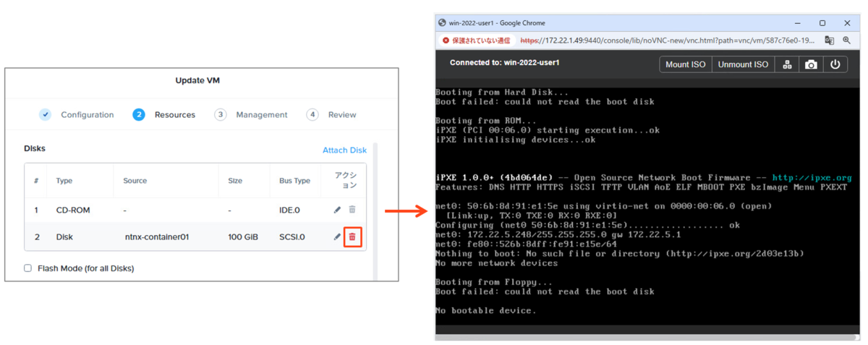Viewport: 868px width, 345px height.
Task: Edit the CD-ROM disk with pencil icon
Action: click(x=337, y=210)
